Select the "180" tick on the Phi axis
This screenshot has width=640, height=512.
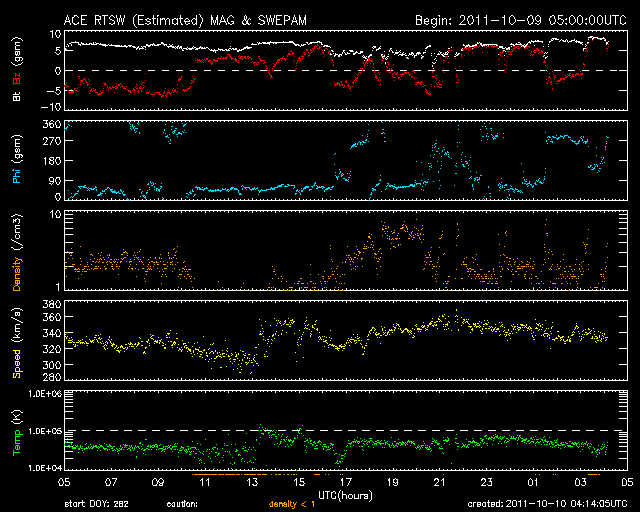(x=52, y=161)
